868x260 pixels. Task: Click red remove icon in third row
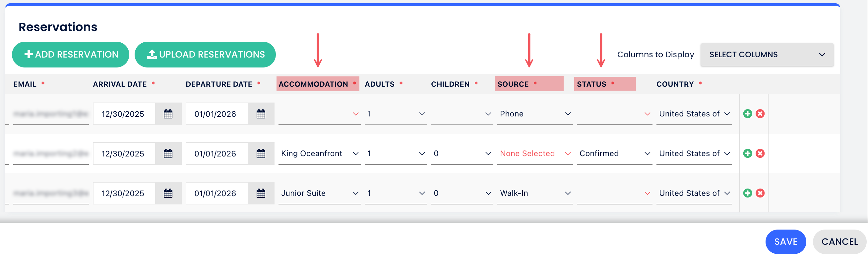(760, 193)
